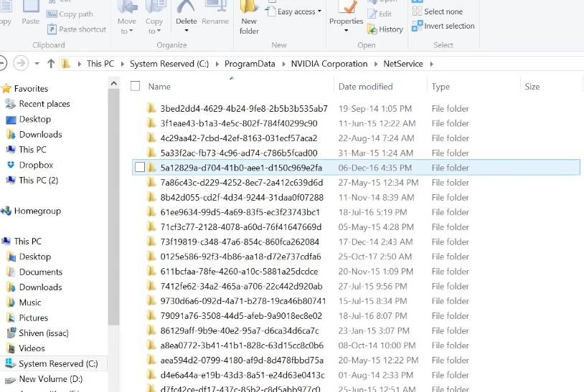584x392 pixels.
Task: Expand the Delete dropdown arrow
Action: pos(187,31)
